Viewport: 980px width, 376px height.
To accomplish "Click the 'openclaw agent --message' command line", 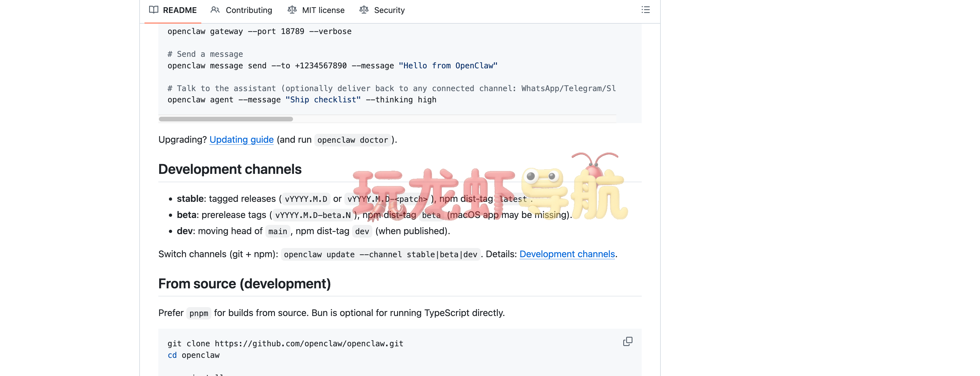I will 302,99.
